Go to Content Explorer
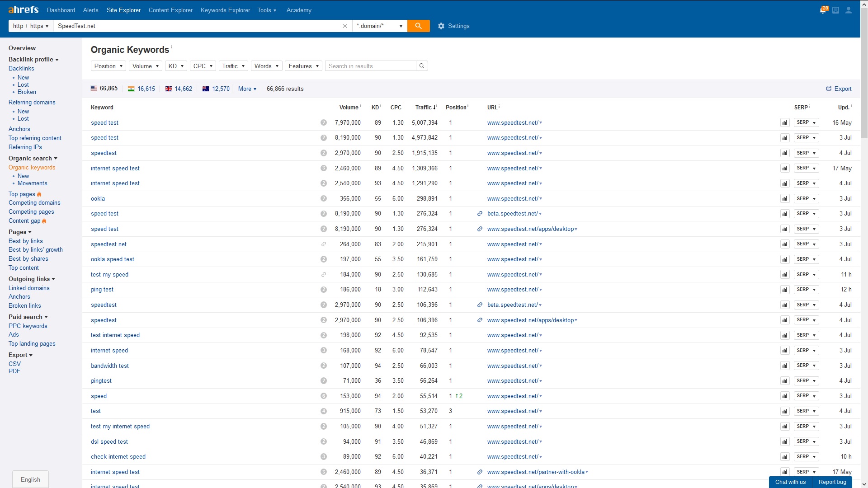868x488 pixels. tap(170, 10)
